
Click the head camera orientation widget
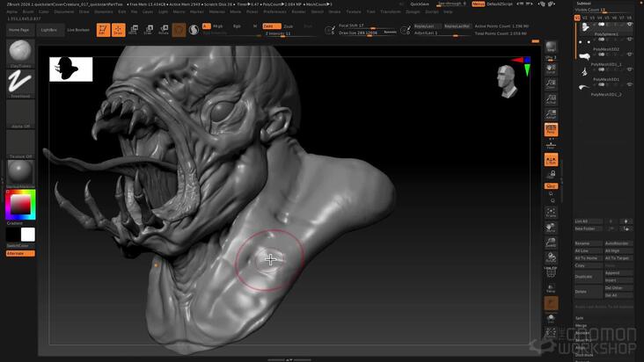[507, 81]
